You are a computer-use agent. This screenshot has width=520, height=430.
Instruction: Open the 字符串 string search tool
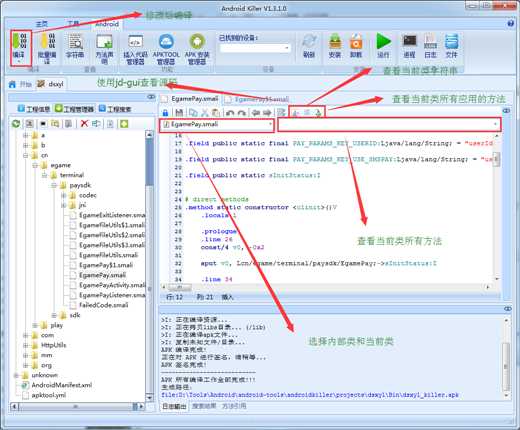point(75,46)
